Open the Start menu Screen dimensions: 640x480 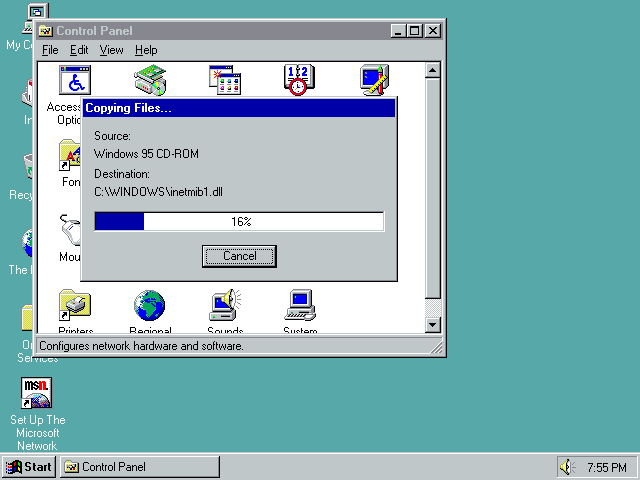[29, 467]
